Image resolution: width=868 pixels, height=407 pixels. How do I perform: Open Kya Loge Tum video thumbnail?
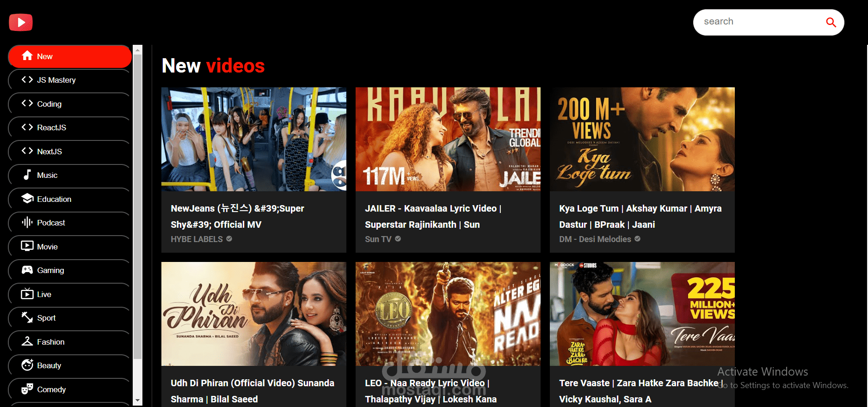pyautogui.click(x=642, y=139)
